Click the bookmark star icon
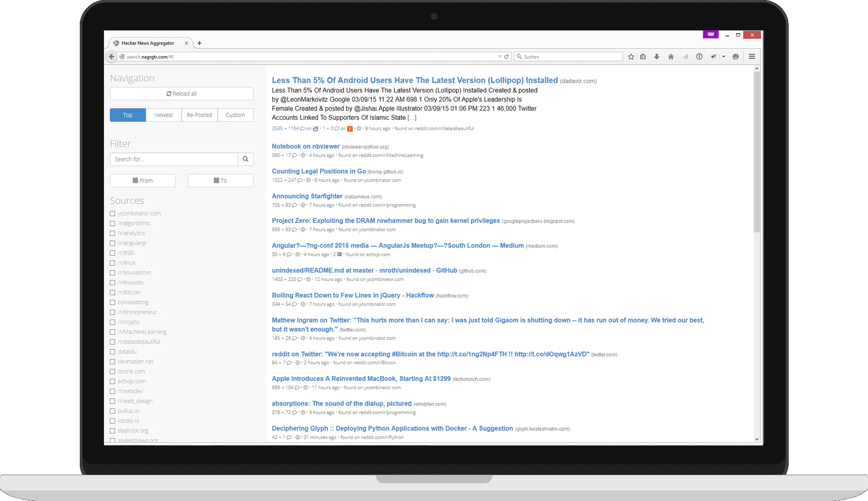This screenshot has width=868, height=501. (631, 57)
